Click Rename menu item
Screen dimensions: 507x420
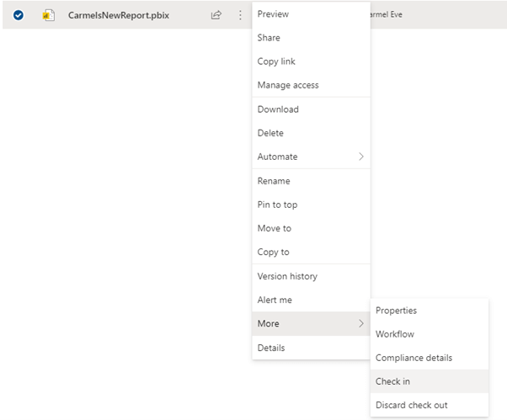coord(274,181)
